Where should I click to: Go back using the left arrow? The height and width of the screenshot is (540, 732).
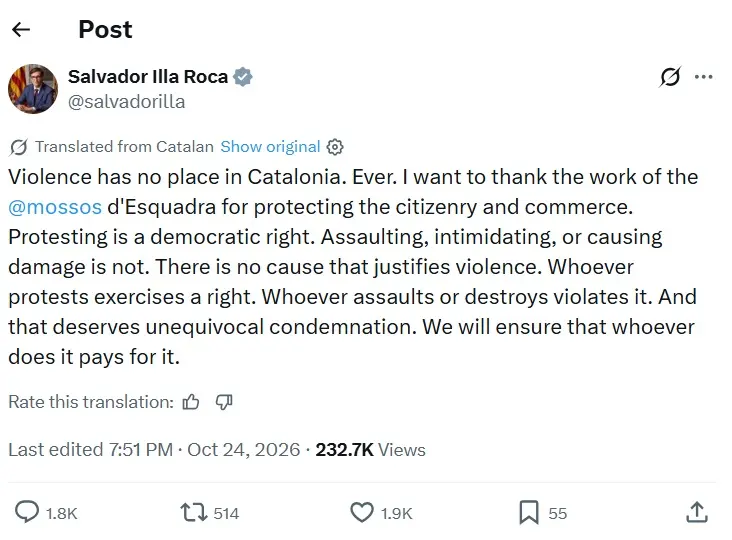click(21, 29)
